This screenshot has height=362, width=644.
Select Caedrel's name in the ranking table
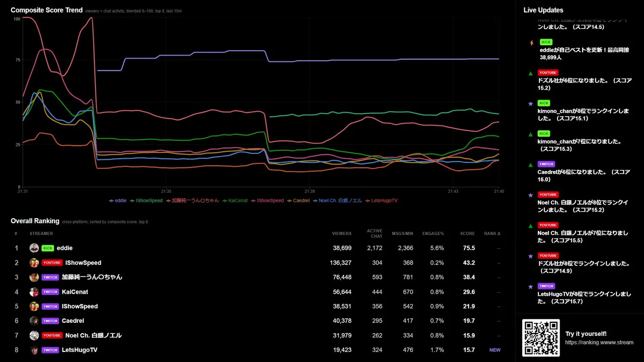(73, 321)
